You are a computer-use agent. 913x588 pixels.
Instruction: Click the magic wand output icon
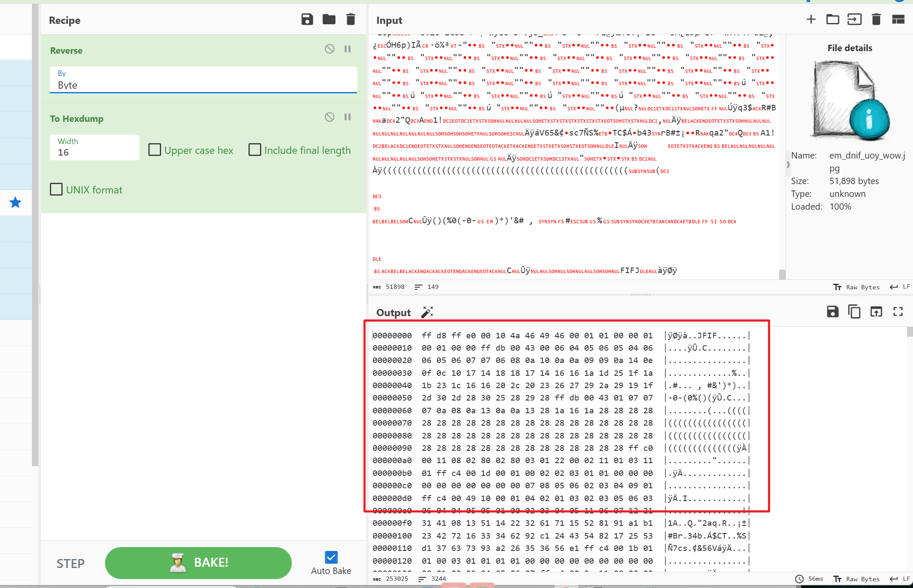427,312
